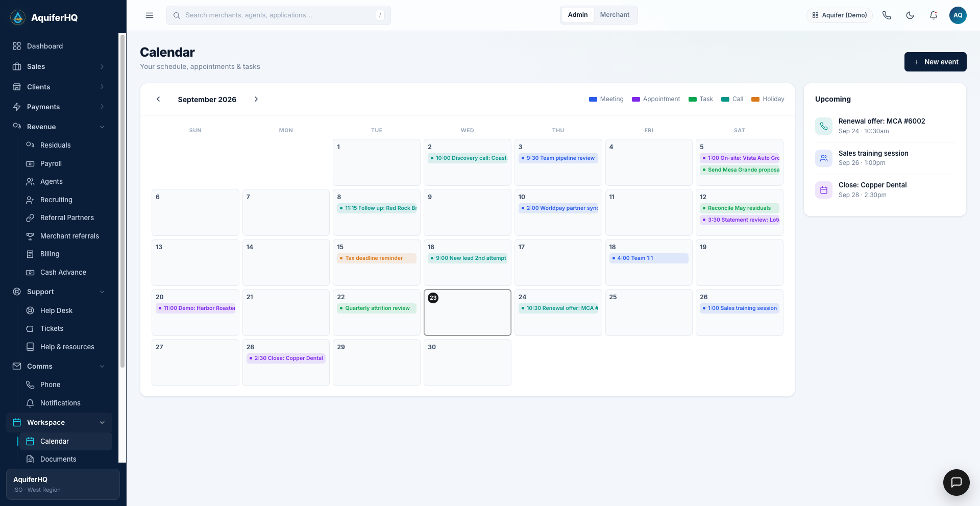Open Cash Advance in sidebar
Viewport: 980px width, 506px height.
click(66, 272)
